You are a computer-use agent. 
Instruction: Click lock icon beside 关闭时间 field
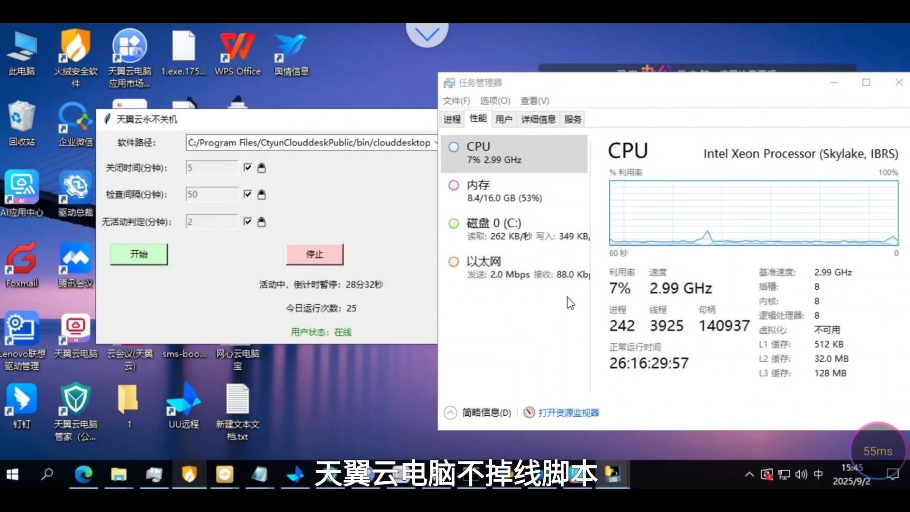click(x=262, y=168)
